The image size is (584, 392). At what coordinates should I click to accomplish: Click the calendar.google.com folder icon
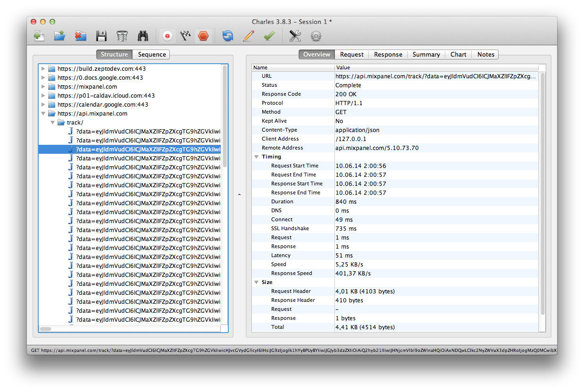click(x=52, y=105)
